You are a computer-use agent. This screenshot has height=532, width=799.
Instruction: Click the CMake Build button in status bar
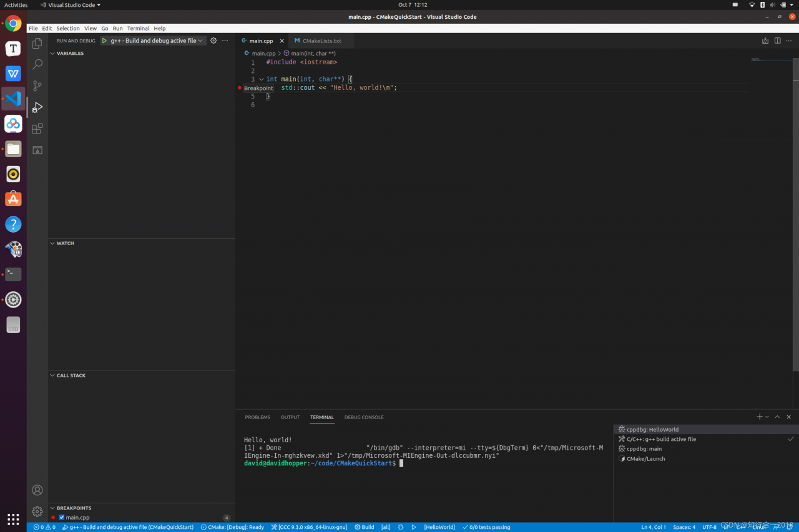[364, 527]
